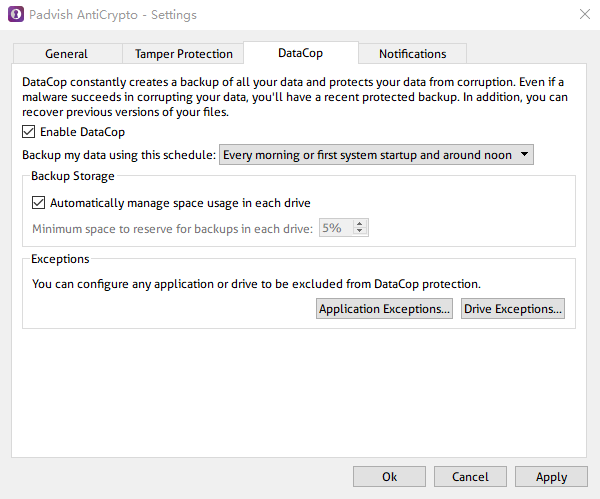600x499 pixels.
Task: Open Drive Exceptions dialog
Action: click(x=513, y=308)
